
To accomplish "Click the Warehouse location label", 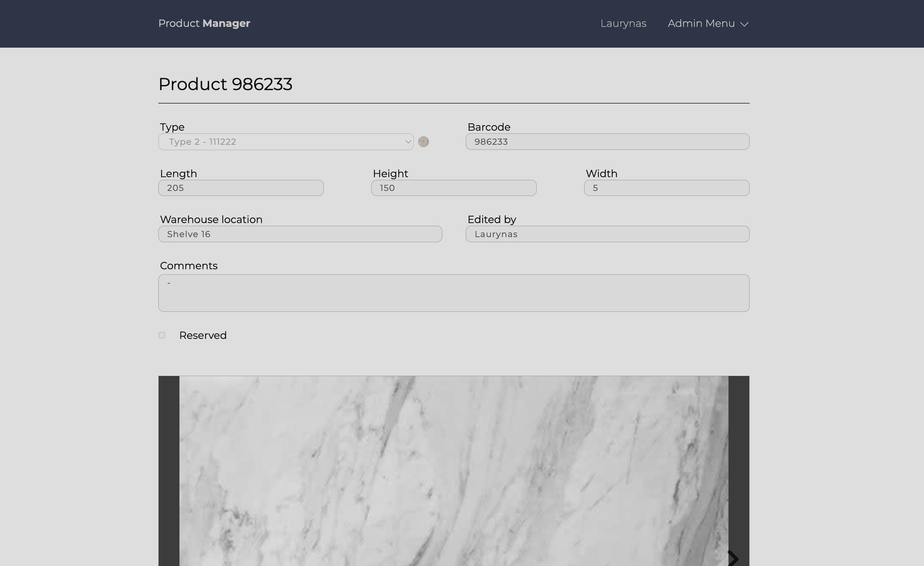I will click(211, 219).
